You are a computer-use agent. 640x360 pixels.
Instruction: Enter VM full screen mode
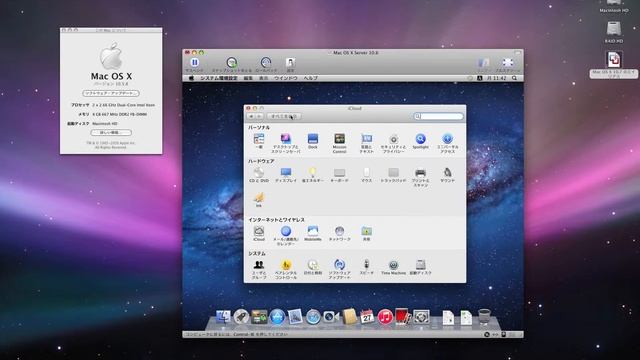coord(508,64)
